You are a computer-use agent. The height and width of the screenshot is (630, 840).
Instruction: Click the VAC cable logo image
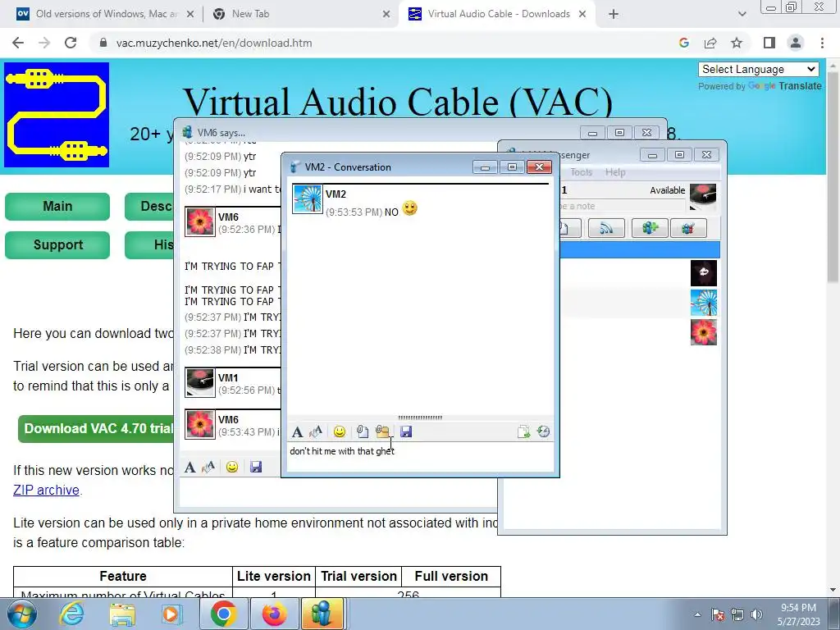click(x=57, y=115)
